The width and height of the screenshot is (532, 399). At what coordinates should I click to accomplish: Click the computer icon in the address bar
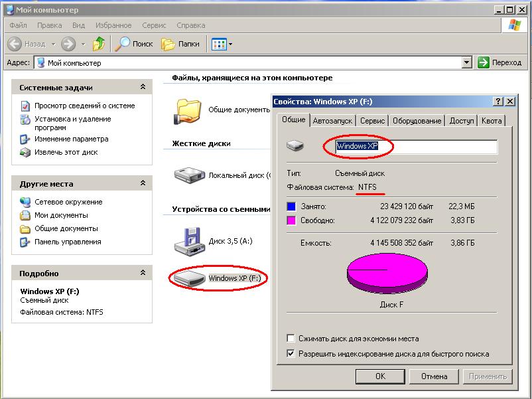(40, 63)
